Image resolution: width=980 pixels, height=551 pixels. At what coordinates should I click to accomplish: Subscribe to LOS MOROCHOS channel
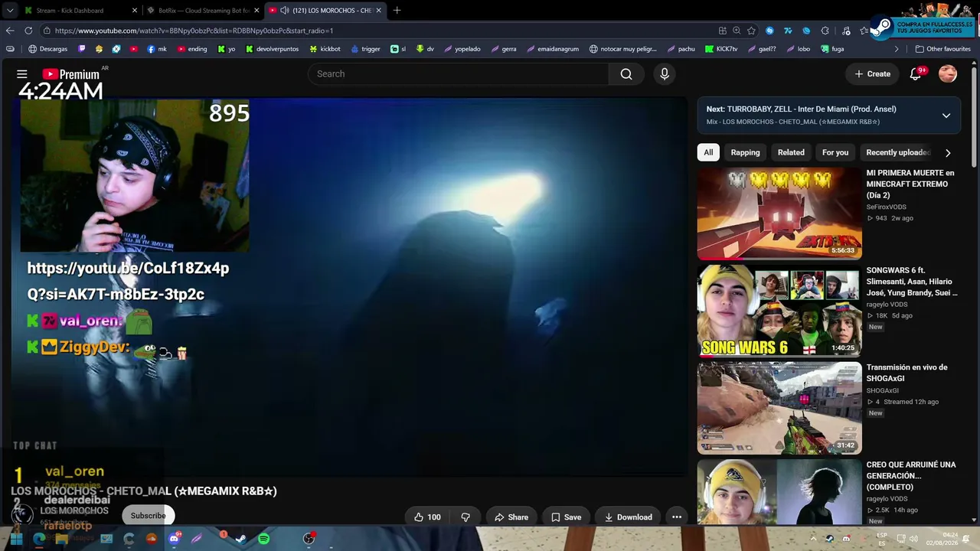tap(148, 516)
